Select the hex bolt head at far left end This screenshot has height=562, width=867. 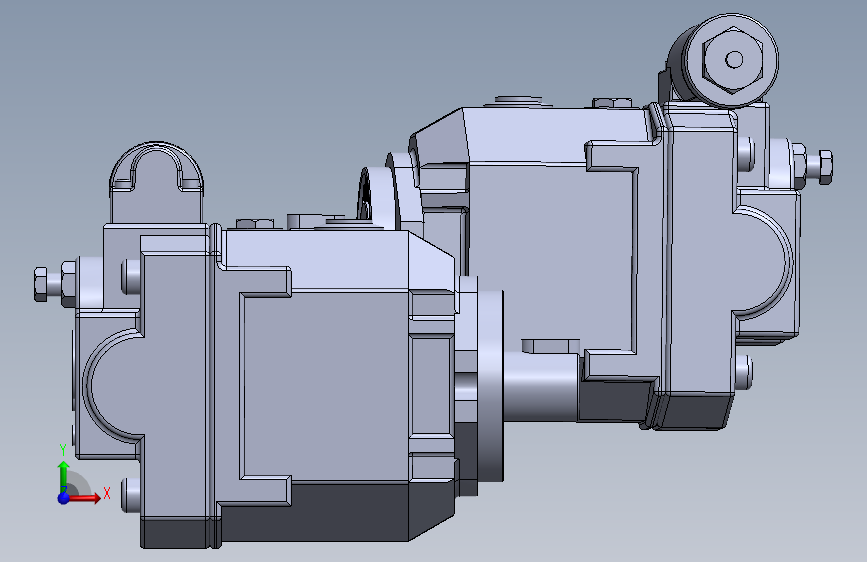click(x=40, y=284)
